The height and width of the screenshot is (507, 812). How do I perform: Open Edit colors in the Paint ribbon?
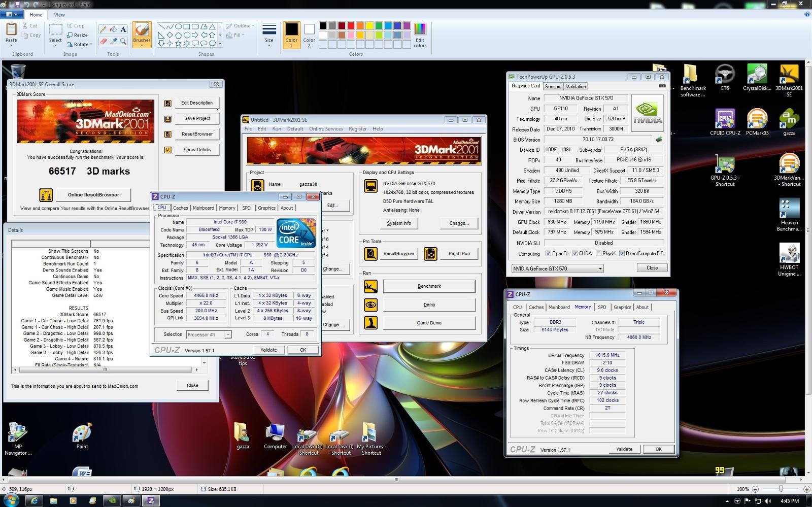(x=420, y=36)
